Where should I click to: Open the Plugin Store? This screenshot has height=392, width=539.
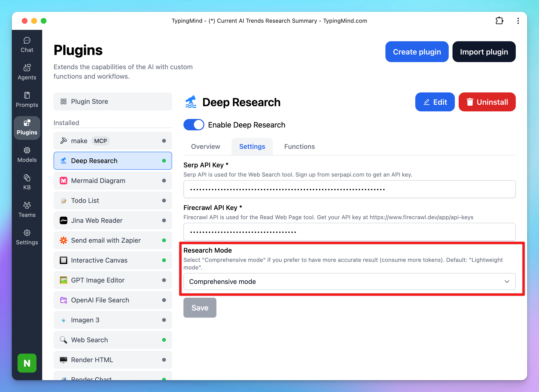click(x=113, y=101)
